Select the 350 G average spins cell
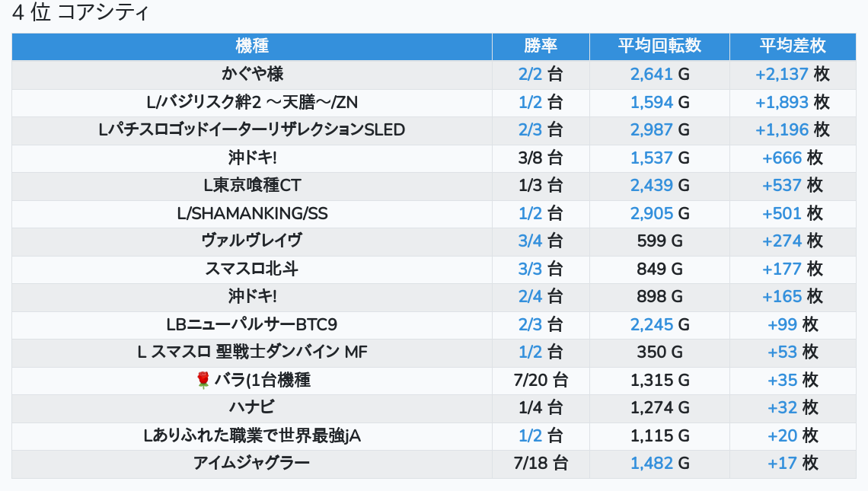The image size is (868, 491). (x=659, y=352)
